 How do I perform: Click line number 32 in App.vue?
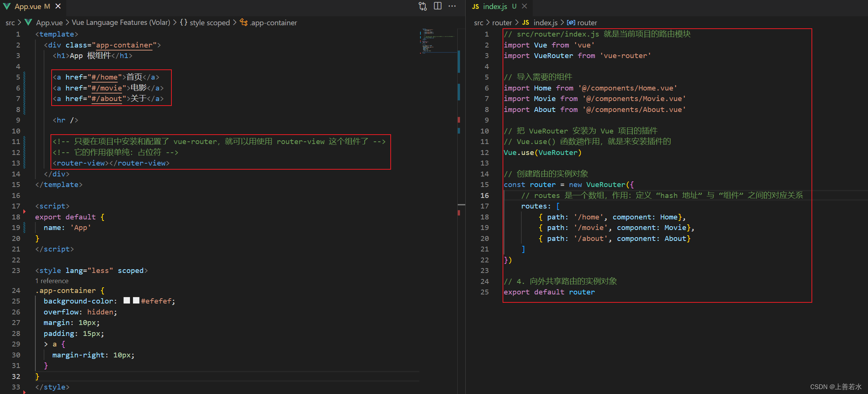pos(16,376)
